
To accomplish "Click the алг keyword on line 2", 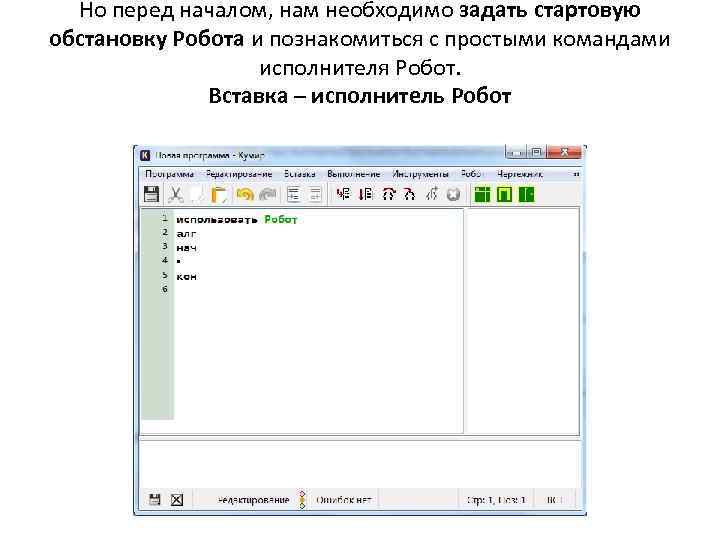I will [186, 234].
